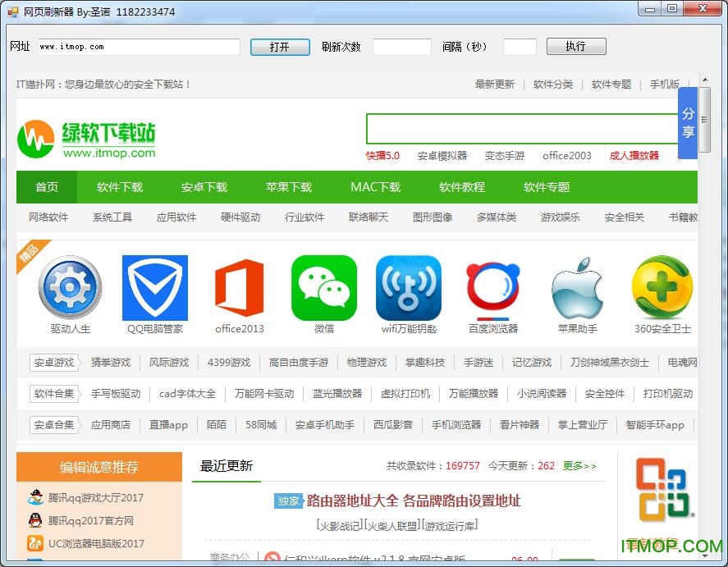Image resolution: width=728 pixels, height=567 pixels.
Task: Open the 4399游戏 link
Action: [x=229, y=363]
